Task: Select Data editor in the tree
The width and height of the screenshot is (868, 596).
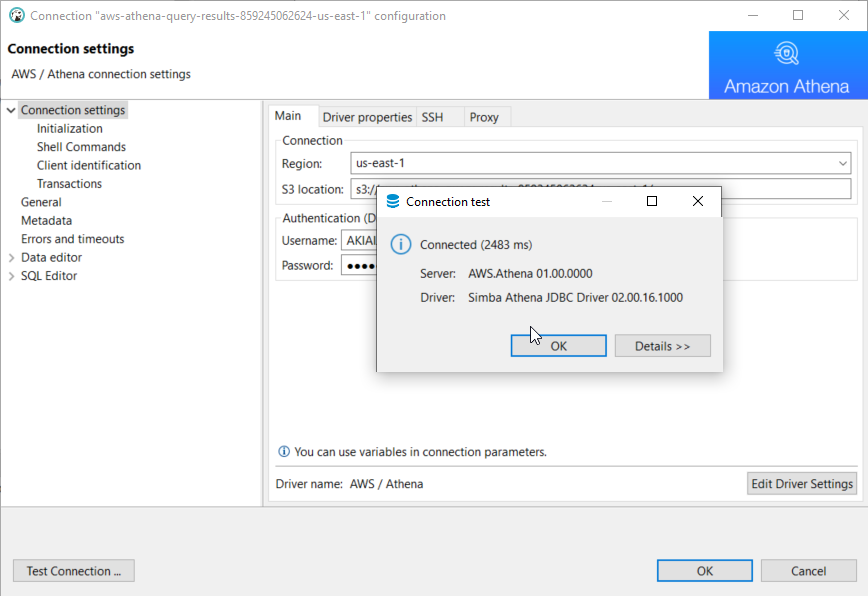Action: pyautogui.click(x=51, y=257)
